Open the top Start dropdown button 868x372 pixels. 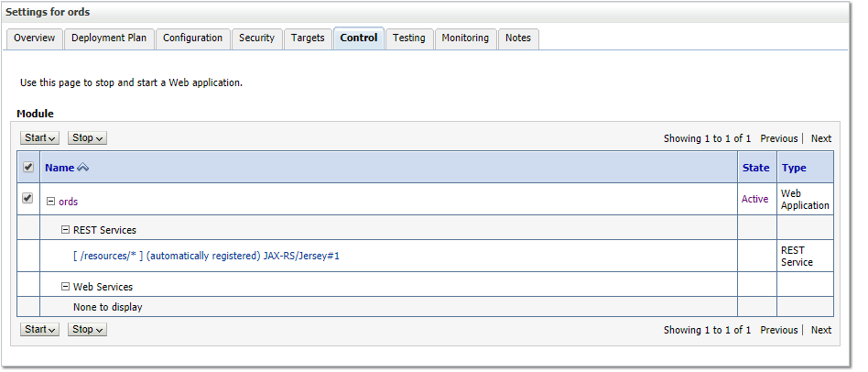point(39,137)
